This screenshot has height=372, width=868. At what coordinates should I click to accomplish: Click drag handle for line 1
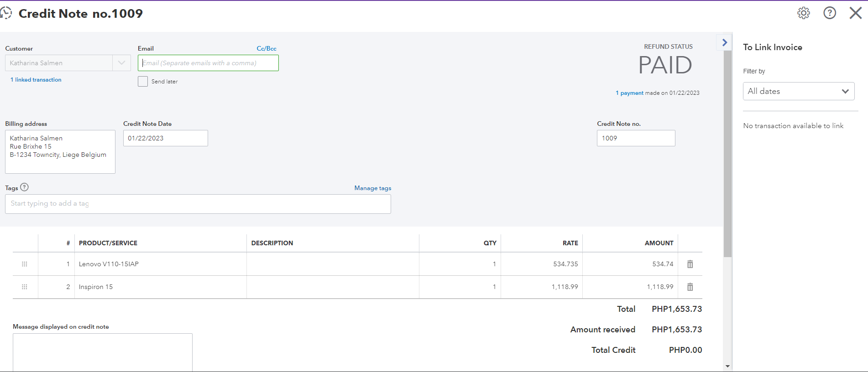click(25, 264)
